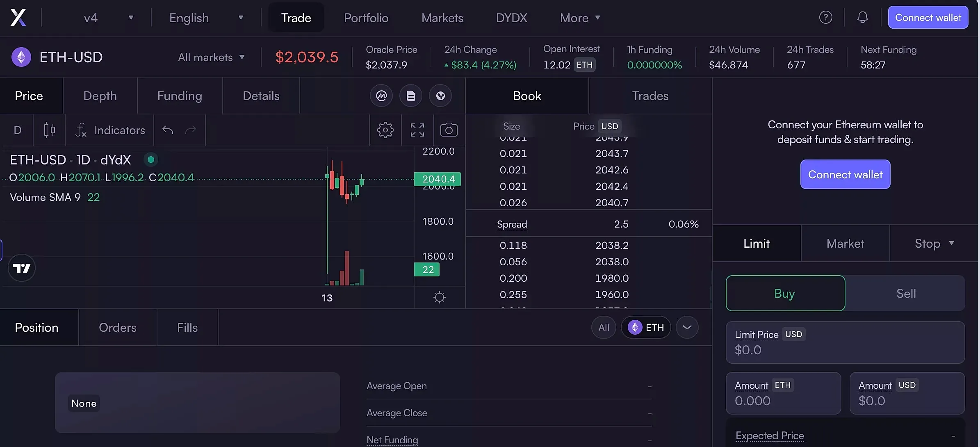This screenshot has width=980, height=447.
Task: Open Orders tab
Action: click(x=118, y=328)
